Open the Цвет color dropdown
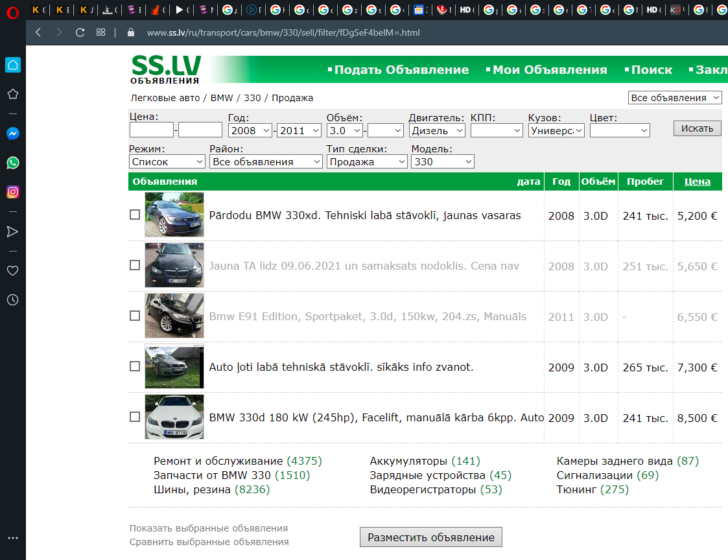The width and height of the screenshot is (728, 560). coord(619,130)
